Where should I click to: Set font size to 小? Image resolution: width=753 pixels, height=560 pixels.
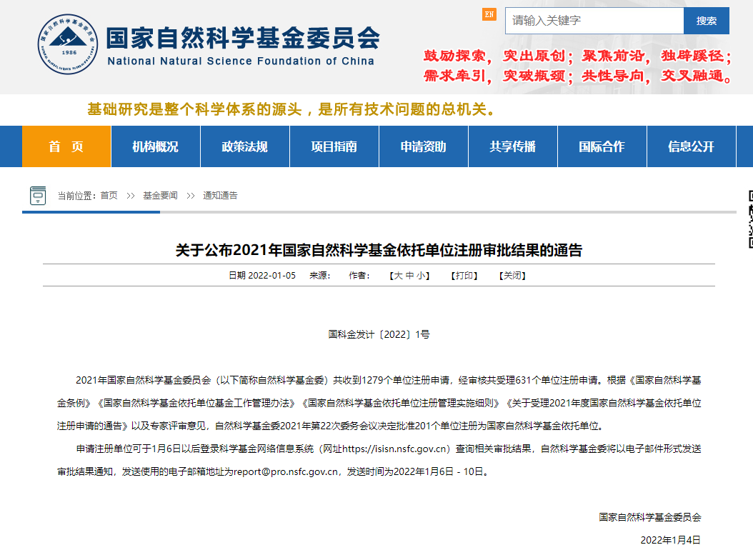pyautogui.click(x=421, y=276)
